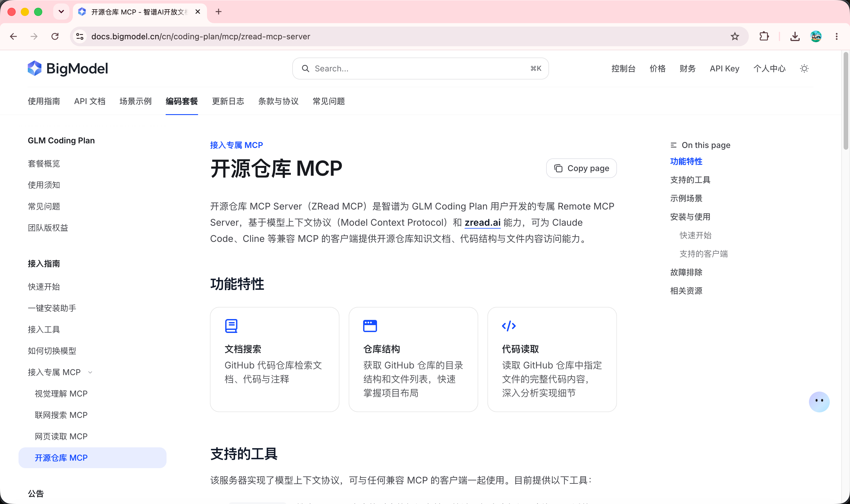Focus the Search... input field
Screen dimensions: 850x504
click(420, 68)
